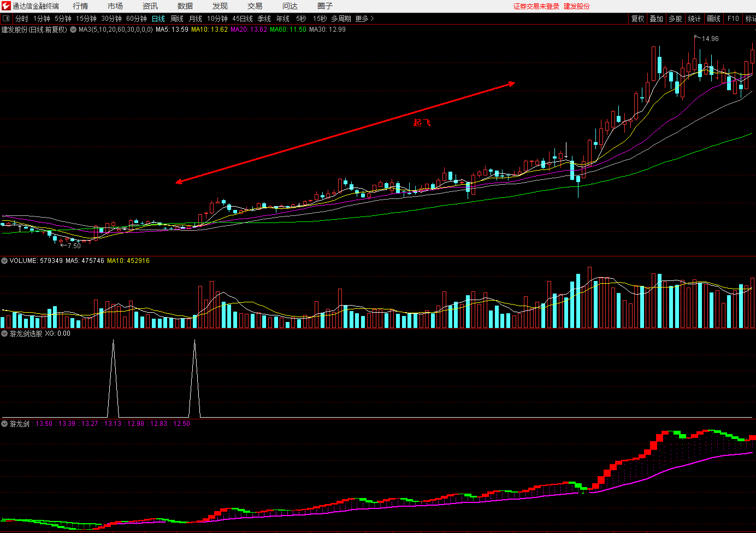756x533 pixels.
Task: Click the 证券交易未登录 login link
Action: coord(536,6)
